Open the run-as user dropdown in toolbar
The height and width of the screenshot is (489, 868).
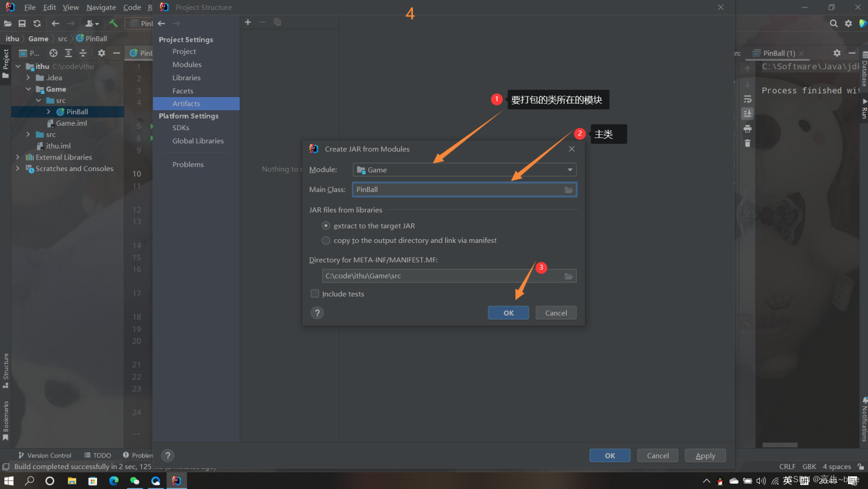click(92, 24)
